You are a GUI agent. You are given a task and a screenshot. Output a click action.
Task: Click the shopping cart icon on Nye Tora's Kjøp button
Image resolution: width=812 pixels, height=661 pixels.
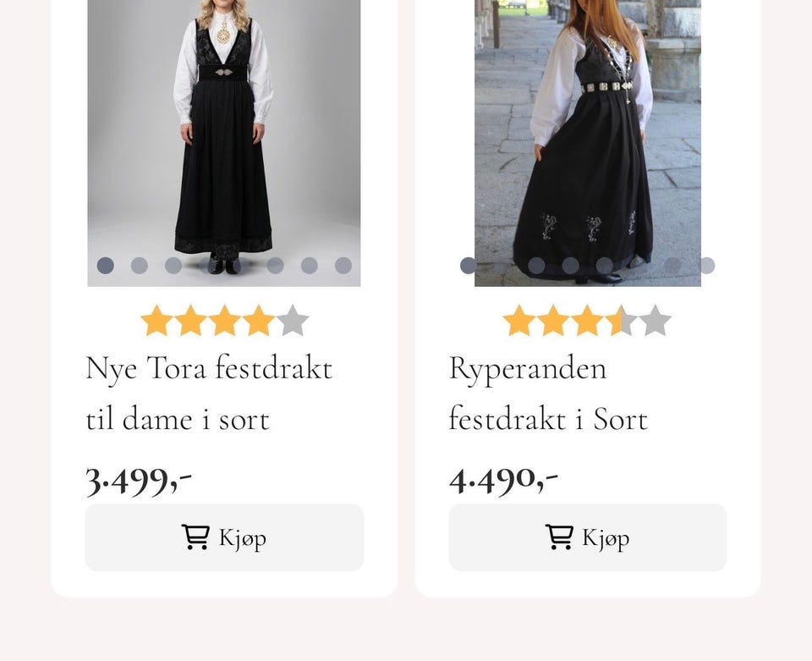pos(196,536)
